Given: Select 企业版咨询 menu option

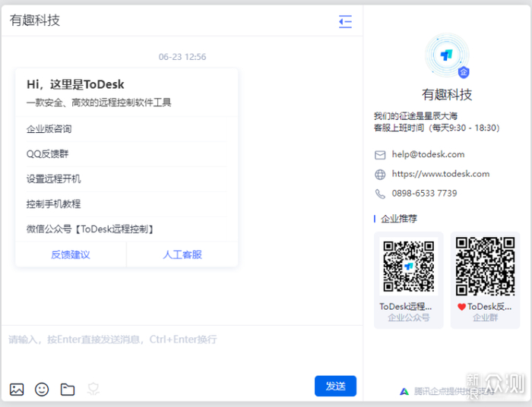Looking at the screenshot, I should [127, 129].
